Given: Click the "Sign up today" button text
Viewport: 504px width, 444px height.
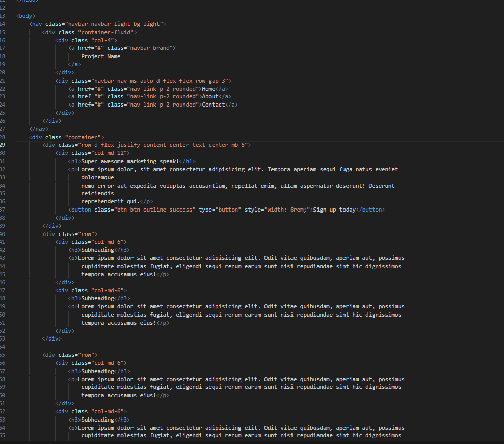Looking at the screenshot, I should (x=334, y=210).
